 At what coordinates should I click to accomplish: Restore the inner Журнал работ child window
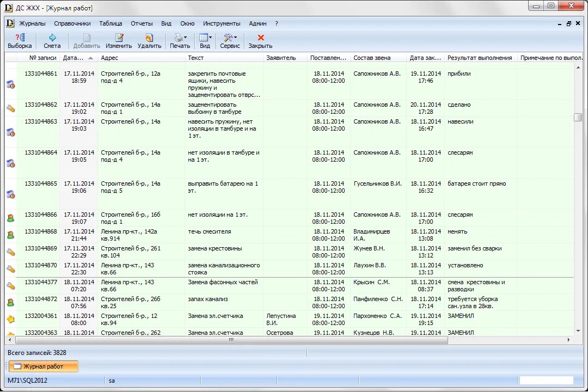[x=568, y=23]
